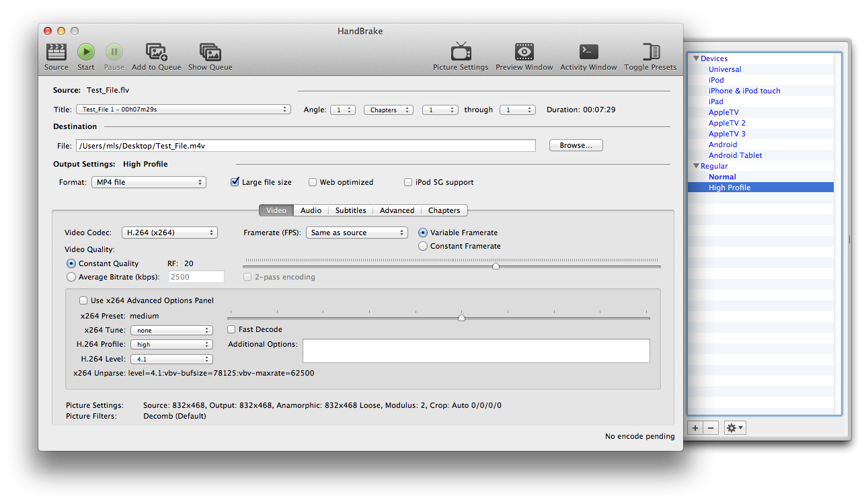Select the AppleTV 3 preset in list
The width and height of the screenshot is (862, 504).
(x=727, y=134)
